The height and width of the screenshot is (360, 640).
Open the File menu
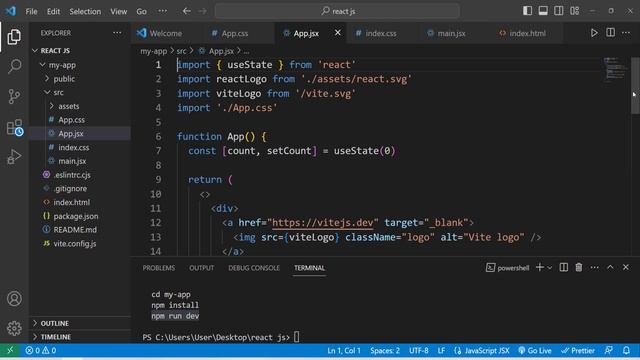point(31,11)
